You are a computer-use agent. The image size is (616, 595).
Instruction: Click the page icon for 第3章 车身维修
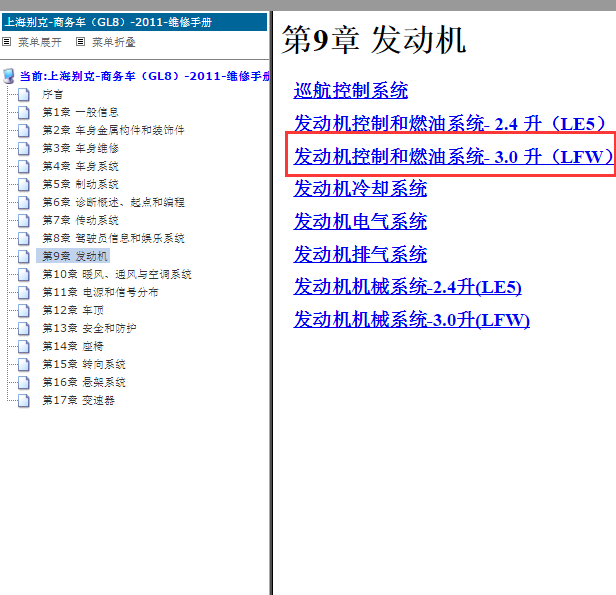[x=24, y=148]
